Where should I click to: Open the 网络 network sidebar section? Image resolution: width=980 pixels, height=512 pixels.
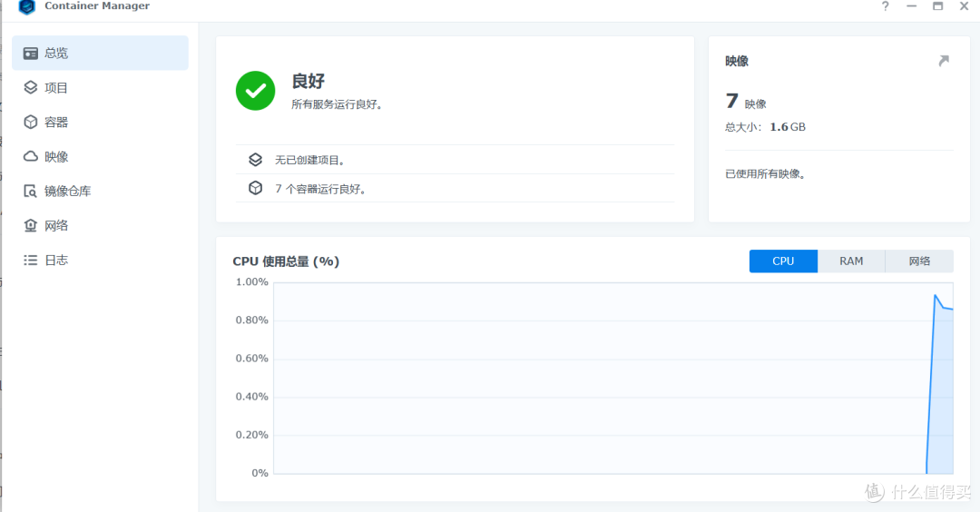click(x=100, y=225)
